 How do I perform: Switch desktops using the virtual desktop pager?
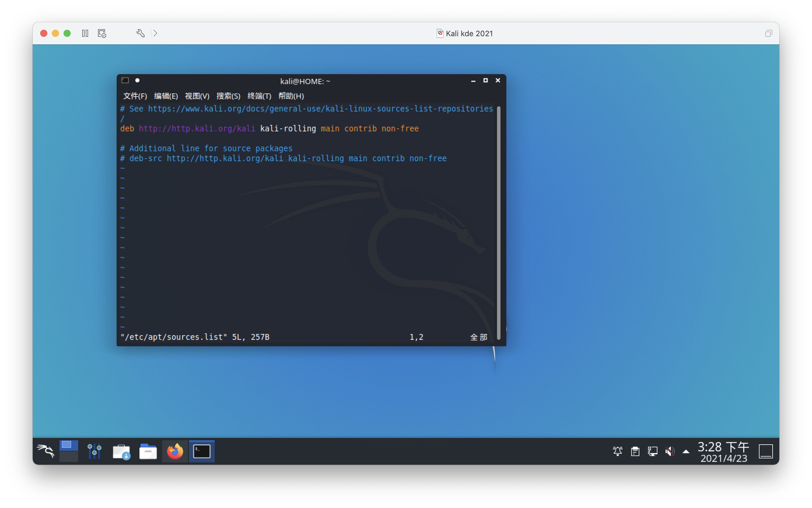pyautogui.click(x=69, y=451)
